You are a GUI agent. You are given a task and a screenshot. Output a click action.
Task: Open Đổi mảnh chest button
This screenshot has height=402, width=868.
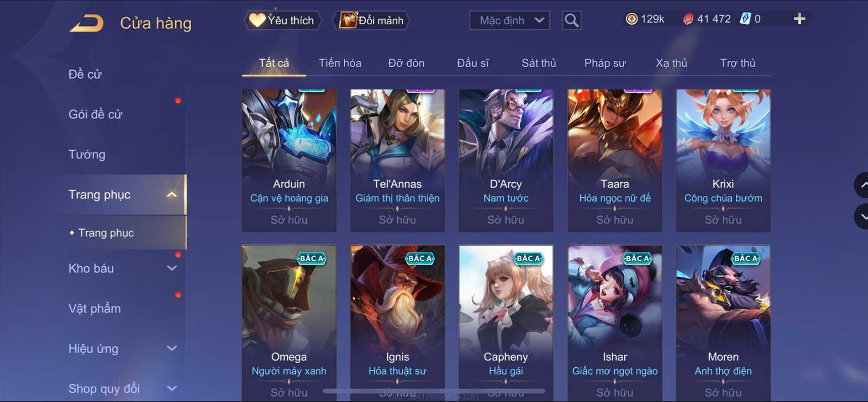point(371,21)
